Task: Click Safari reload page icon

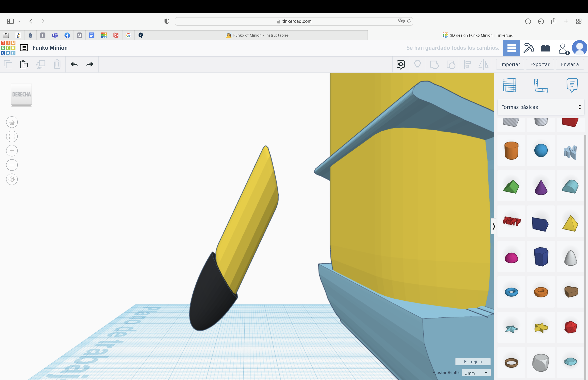Action: pyautogui.click(x=409, y=21)
